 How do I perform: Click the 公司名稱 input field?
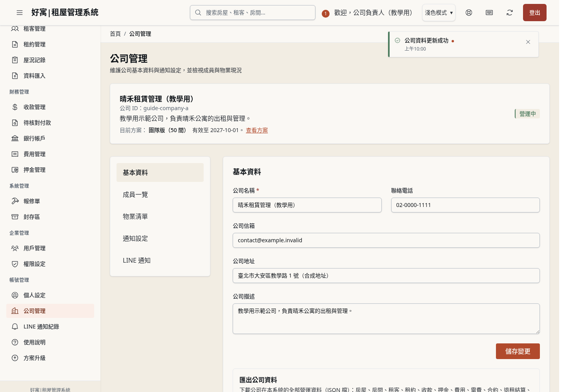point(307,205)
